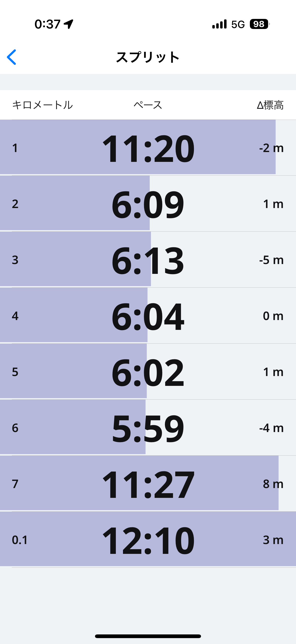Choose the split with 6:02 pace
Viewport: 296px width, 644px height.
pos(148,372)
